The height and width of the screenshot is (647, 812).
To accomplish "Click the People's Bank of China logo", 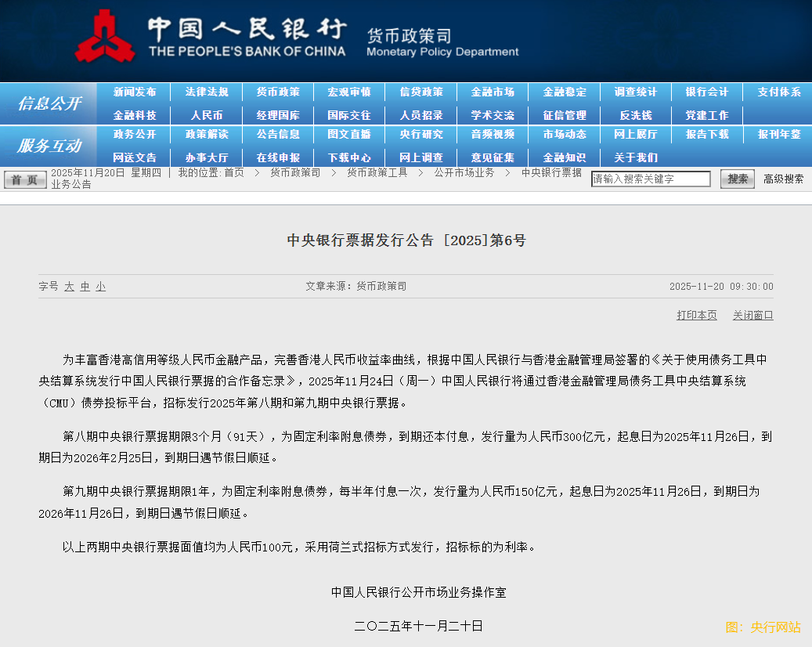I will [x=106, y=35].
